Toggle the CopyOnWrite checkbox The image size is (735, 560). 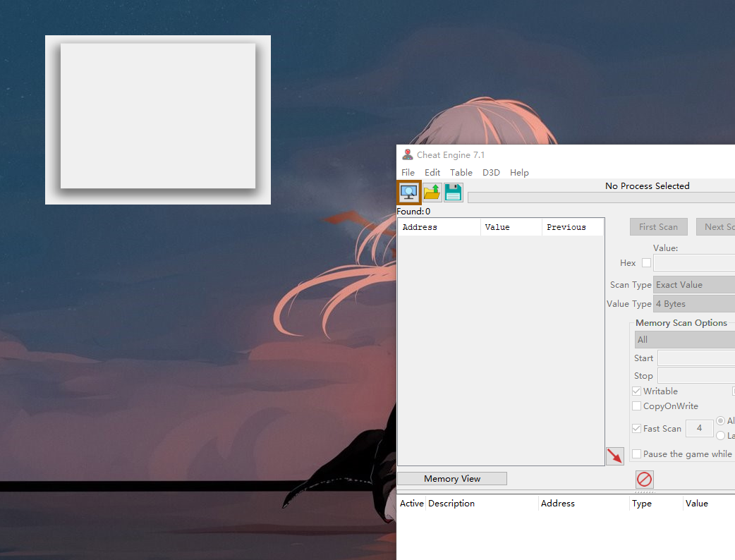click(x=636, y=406)
